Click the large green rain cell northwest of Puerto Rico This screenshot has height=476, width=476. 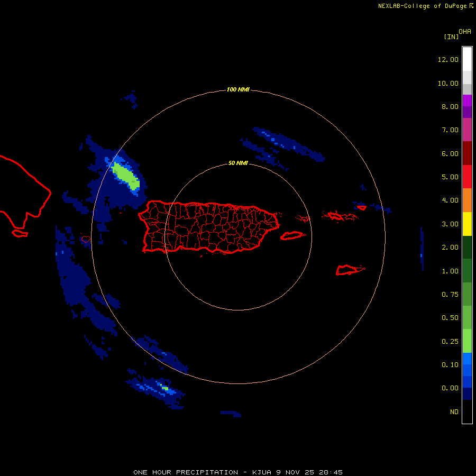pyautogui.click(x=126, y=176)
